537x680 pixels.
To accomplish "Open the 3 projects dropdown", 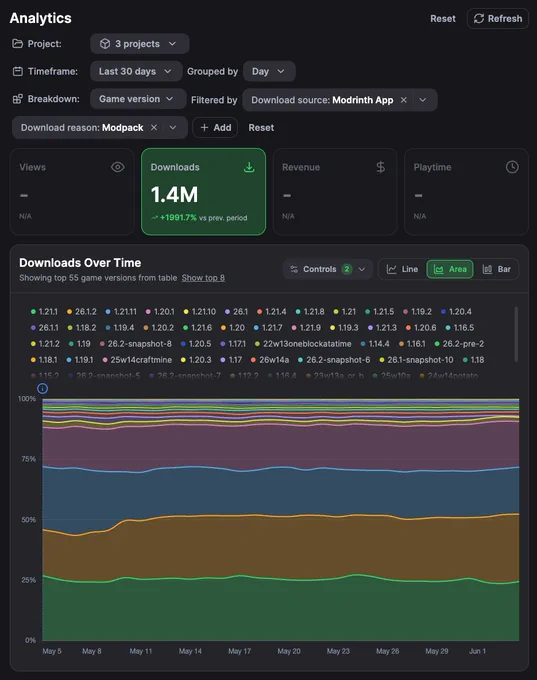I will coord(139,44).
